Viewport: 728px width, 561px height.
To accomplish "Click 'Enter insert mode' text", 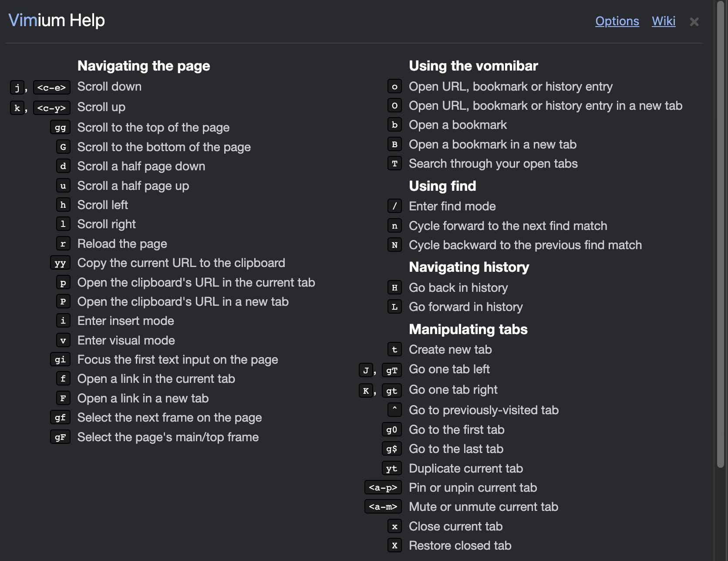I will [x=125, y=321].
